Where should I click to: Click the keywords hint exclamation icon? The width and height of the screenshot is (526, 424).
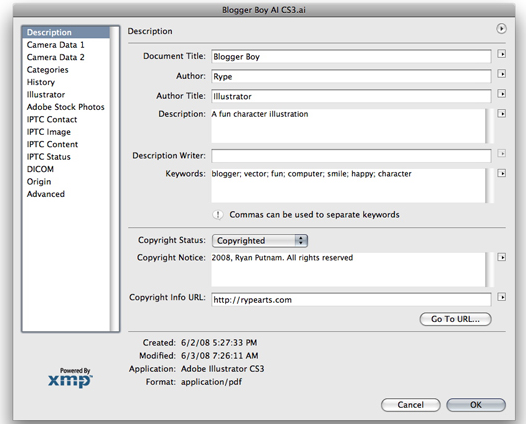pos(218,215)
